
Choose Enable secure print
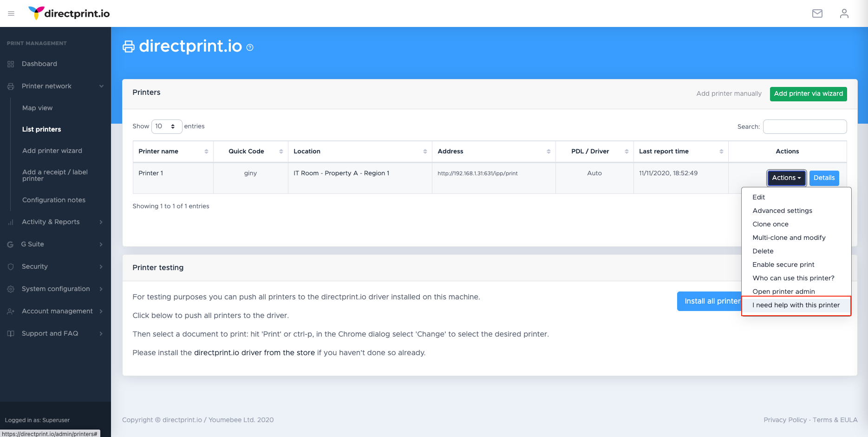coord(796,265)
